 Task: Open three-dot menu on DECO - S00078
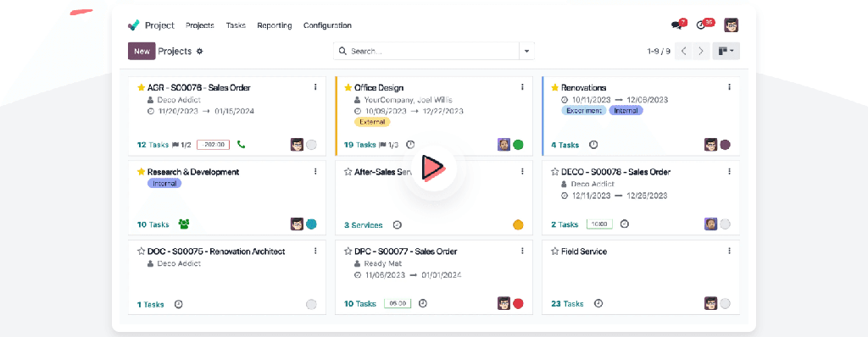tap(729, 171)
